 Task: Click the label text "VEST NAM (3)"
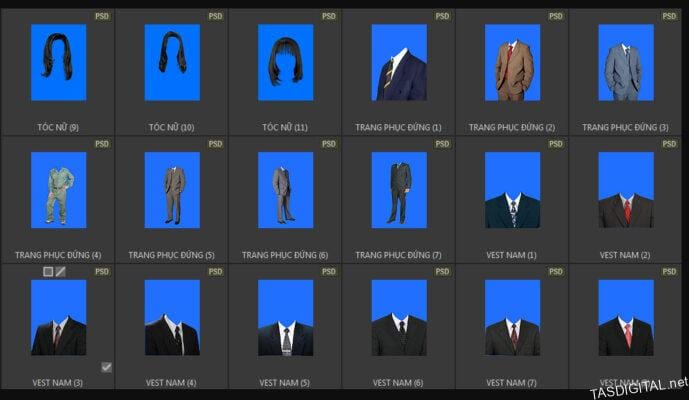tap(58, 383)
